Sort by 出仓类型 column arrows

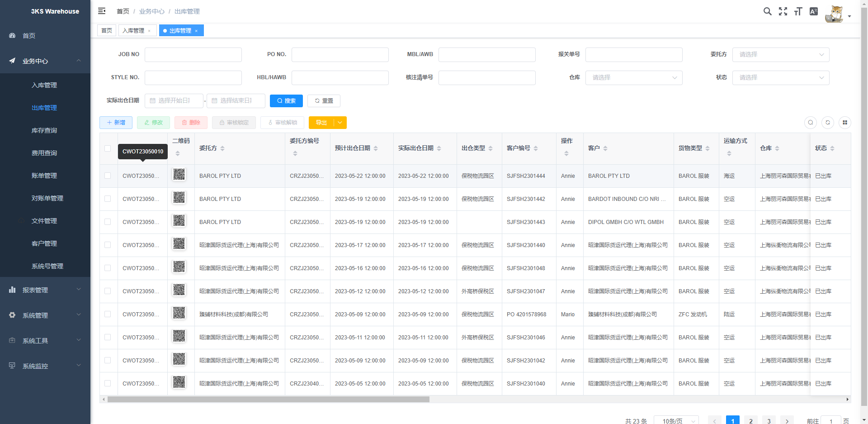(491, 148)
